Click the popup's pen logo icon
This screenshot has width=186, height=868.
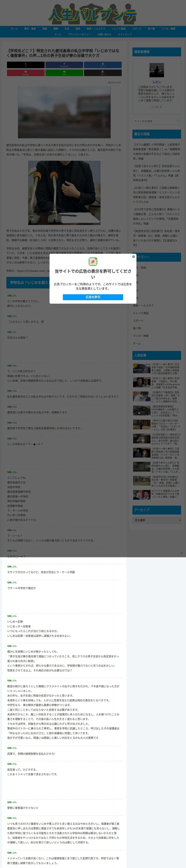click(93, 261)
